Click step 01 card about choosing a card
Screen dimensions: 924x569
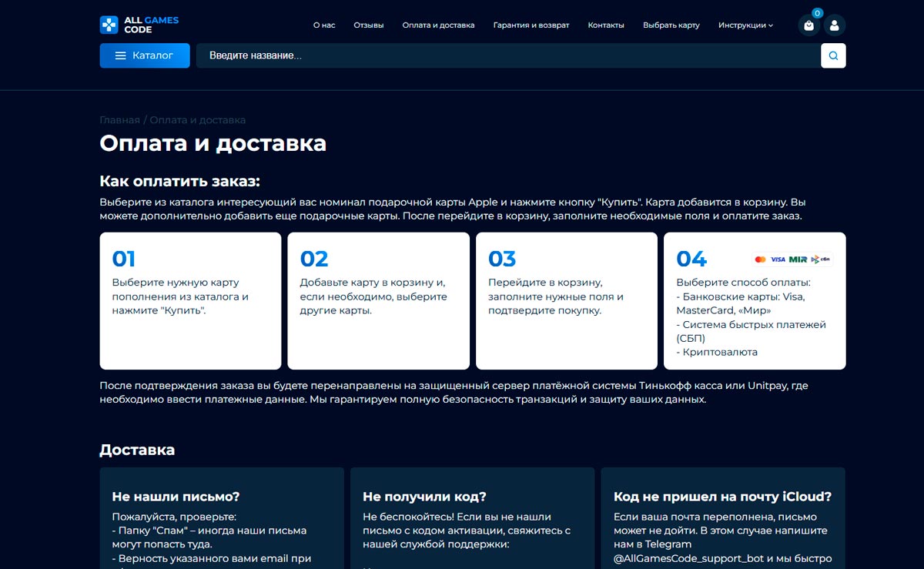click(190, 300)
